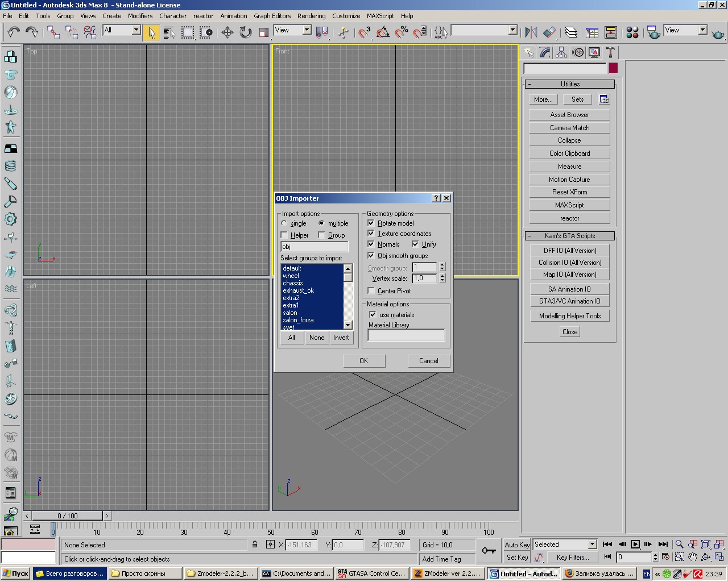Click the Rectangular Selection Region icon
Image resolution: width=728 pixels, height=582 pixels.
click(x=188, y=32)
